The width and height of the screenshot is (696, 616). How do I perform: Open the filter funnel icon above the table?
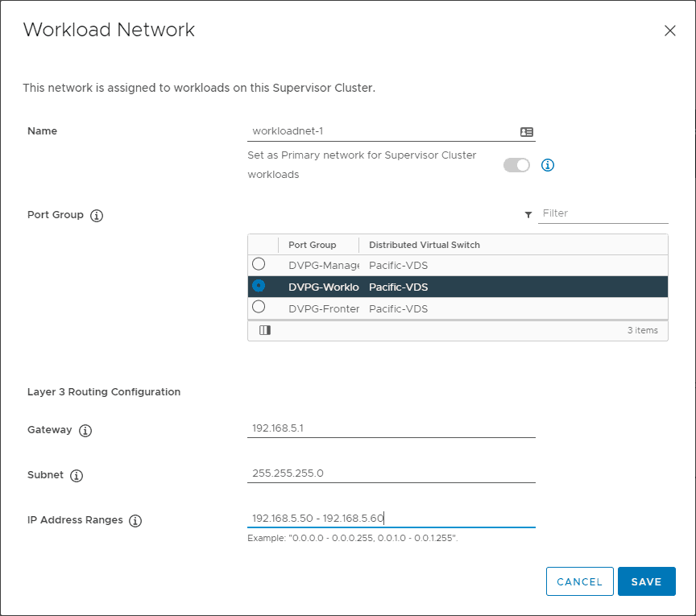point(529,213)
